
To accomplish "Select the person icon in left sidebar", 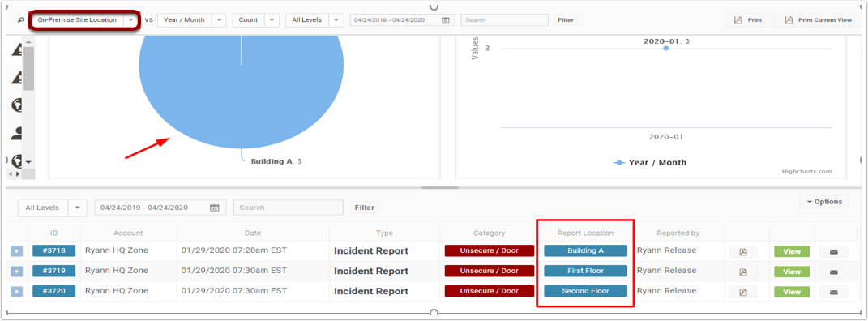I will [16, 133].
